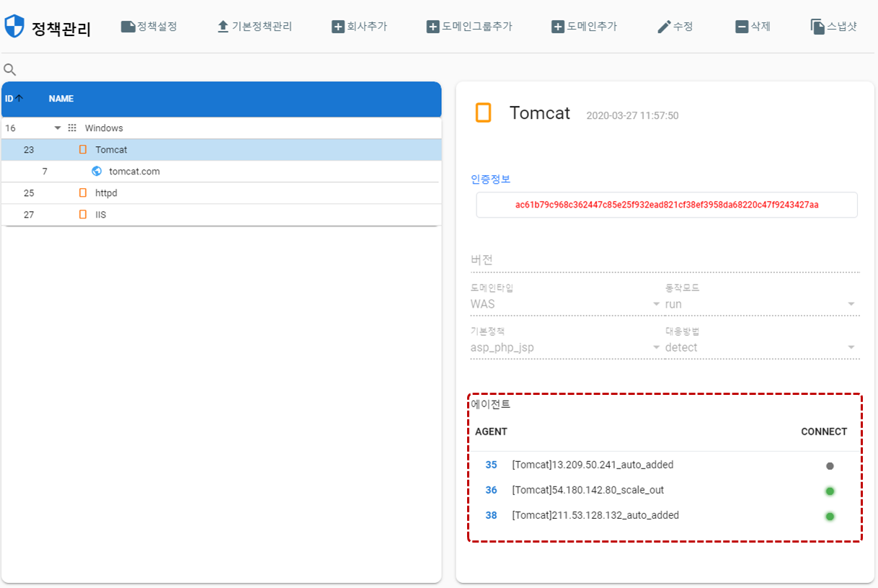This screenshot has width=878, height=588.
Task: Click the 스냅샷 button
Action: [x=834, y=27]
